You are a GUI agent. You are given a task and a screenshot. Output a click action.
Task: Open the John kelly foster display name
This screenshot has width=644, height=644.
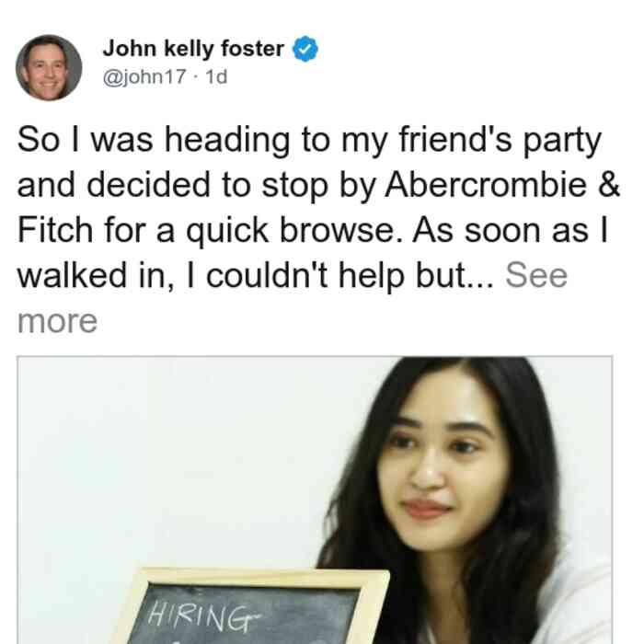[x=193, y=49]
